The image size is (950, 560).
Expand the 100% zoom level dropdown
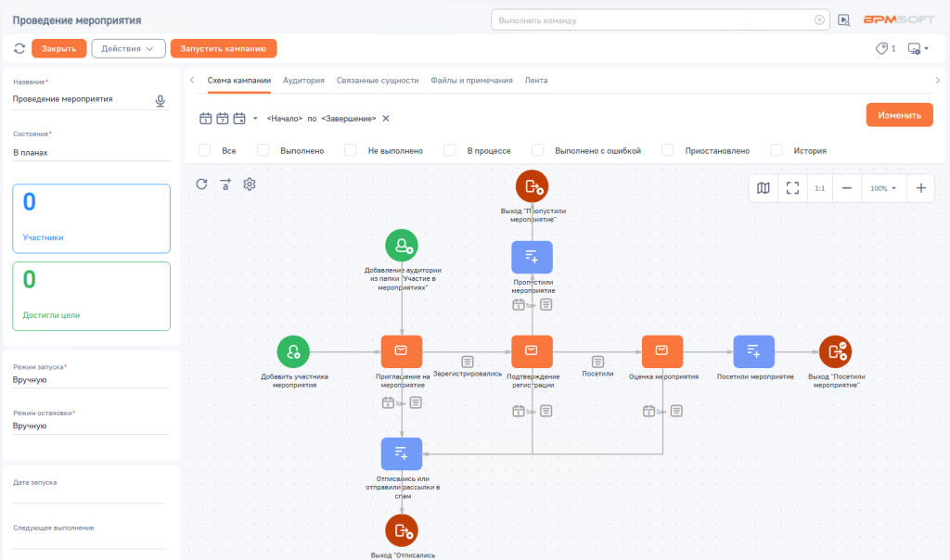(x=883, y=188)
